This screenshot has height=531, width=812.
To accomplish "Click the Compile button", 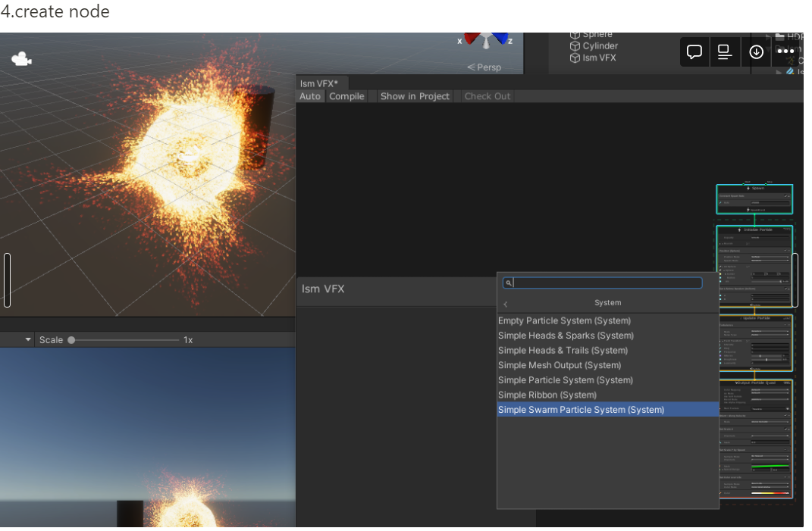I will (x=346, y=96).
